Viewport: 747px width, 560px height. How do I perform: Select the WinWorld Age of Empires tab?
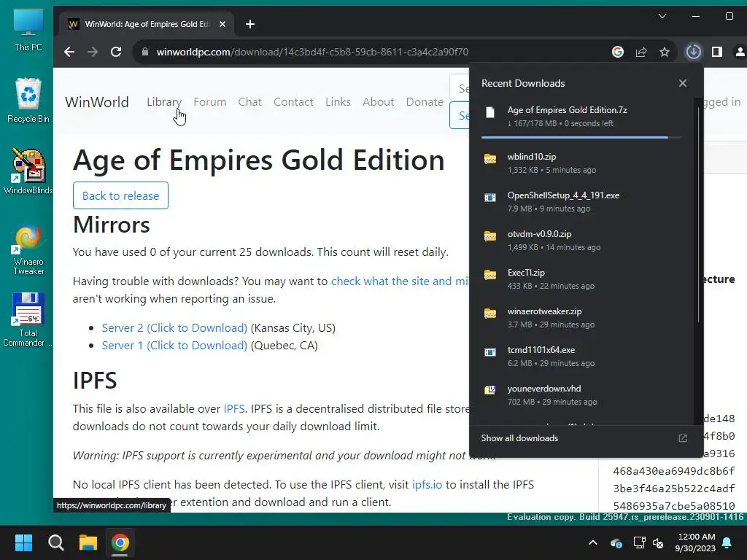click(147, 24)
